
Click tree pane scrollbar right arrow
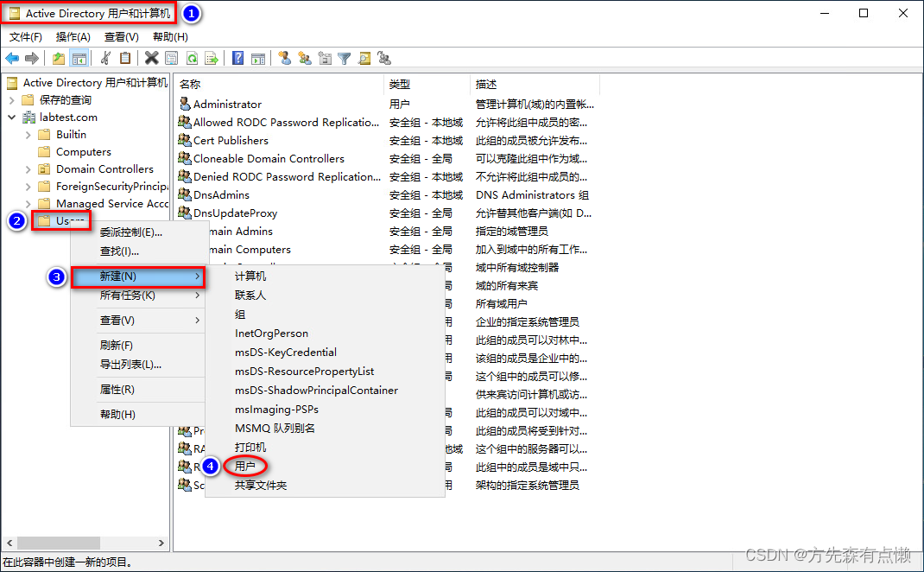[161, 543]
